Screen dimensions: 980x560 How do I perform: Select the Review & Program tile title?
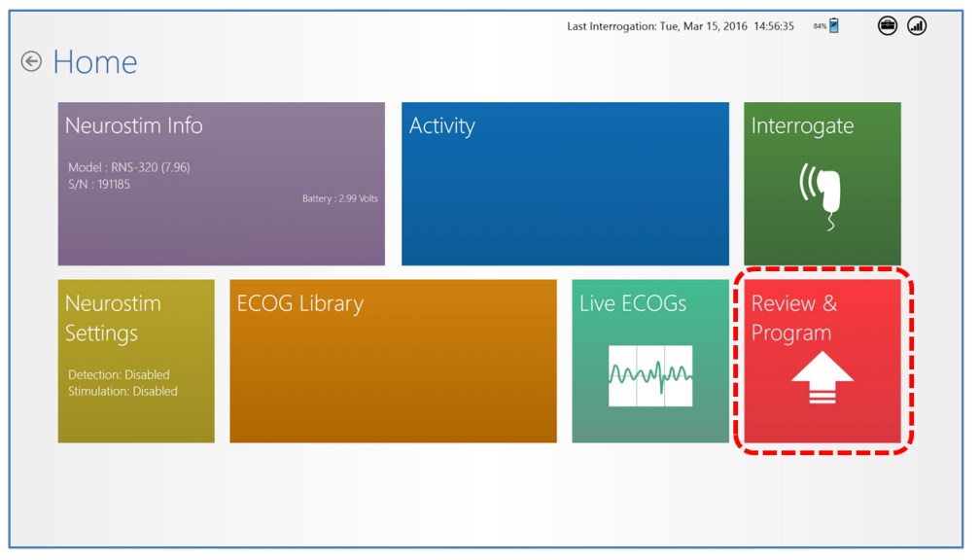[x=793, y=318]
